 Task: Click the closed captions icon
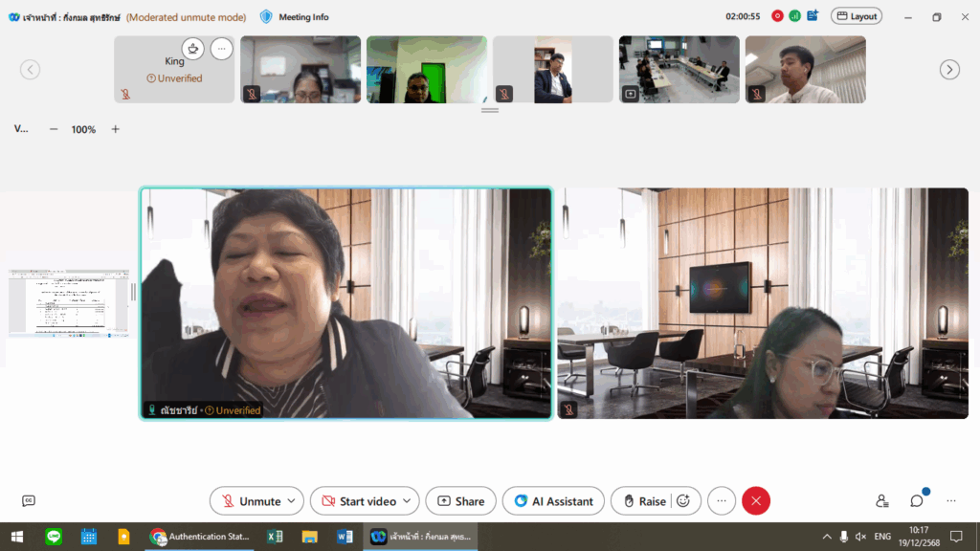[29, 500]
